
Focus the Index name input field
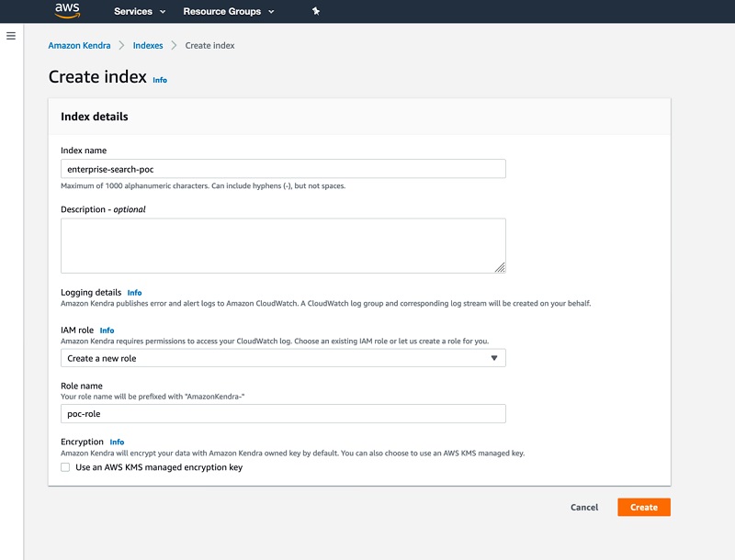[x=283, y=169]
